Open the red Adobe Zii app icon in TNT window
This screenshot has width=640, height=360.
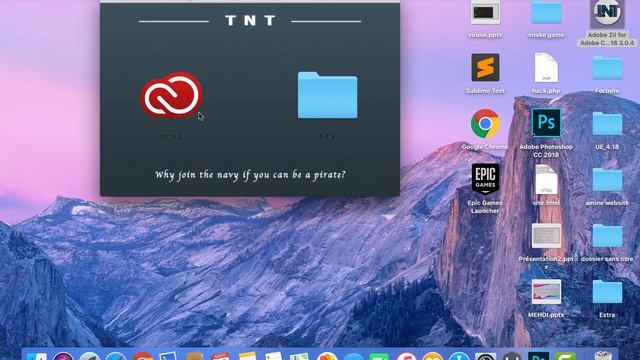[171, 95]
